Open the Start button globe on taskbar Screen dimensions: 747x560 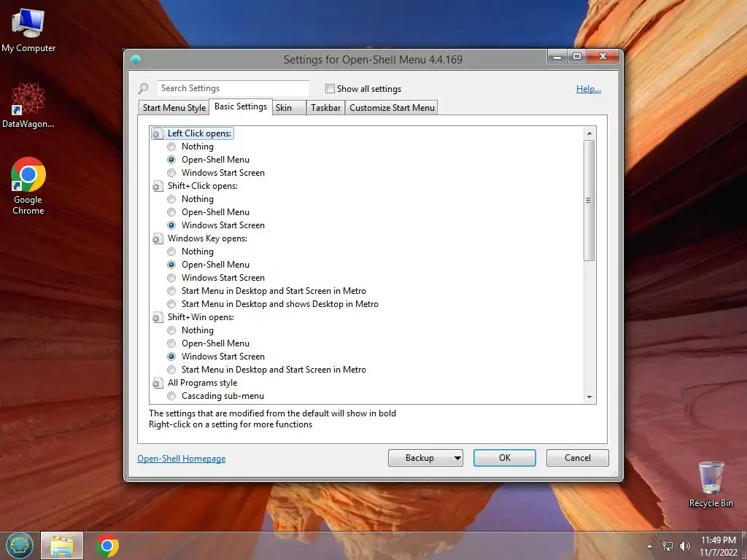point(20,545)
